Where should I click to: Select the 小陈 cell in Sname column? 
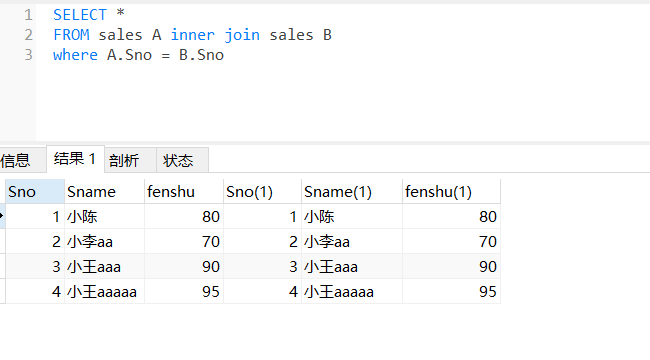pos(104,216)
